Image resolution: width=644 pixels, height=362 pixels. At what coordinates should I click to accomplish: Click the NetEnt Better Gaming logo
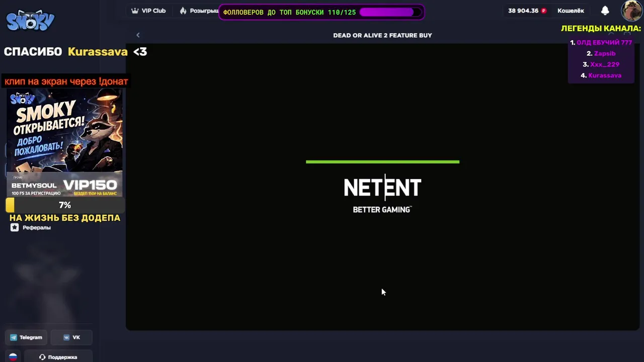tap(382, 194)
